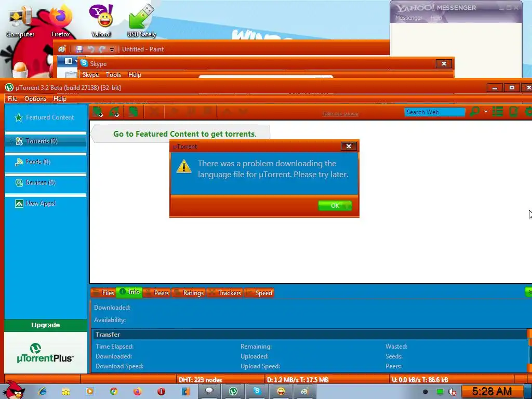The image size is (532, 399).
Task: Click DHT: 223 nodes status text
Action: tap(201, 380)
